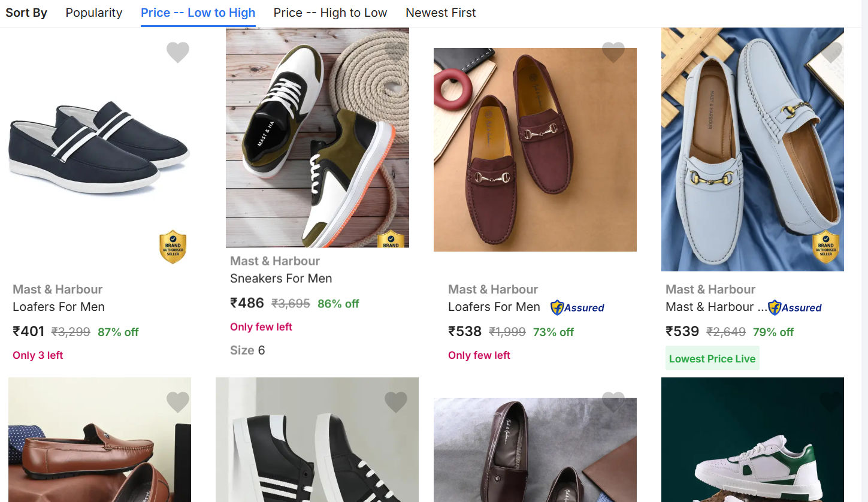Open truncated 'Mast & Harbour ...' title
Image resolution: width=868 pixels, height=502 pixels.
click(716, 307)
